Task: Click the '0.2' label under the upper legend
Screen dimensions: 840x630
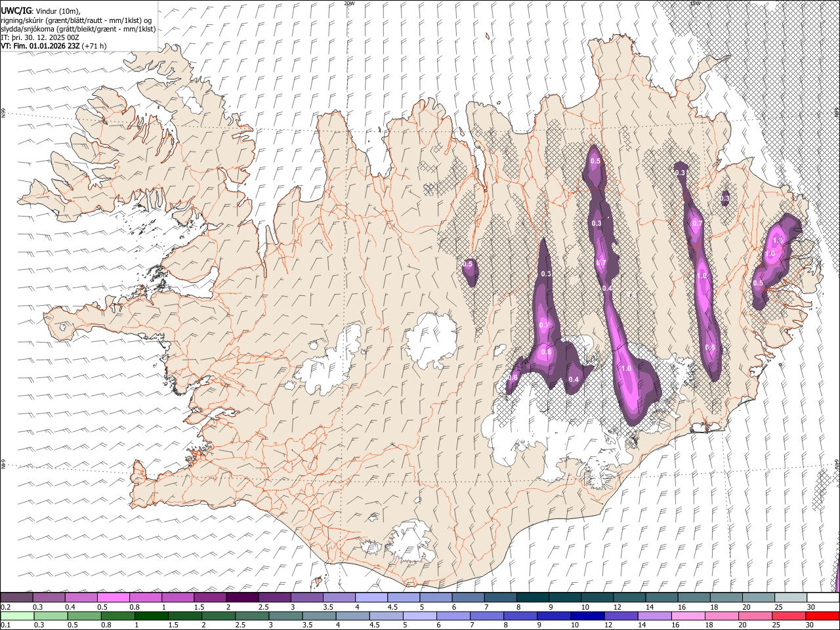Action: (x=5, y=607)
